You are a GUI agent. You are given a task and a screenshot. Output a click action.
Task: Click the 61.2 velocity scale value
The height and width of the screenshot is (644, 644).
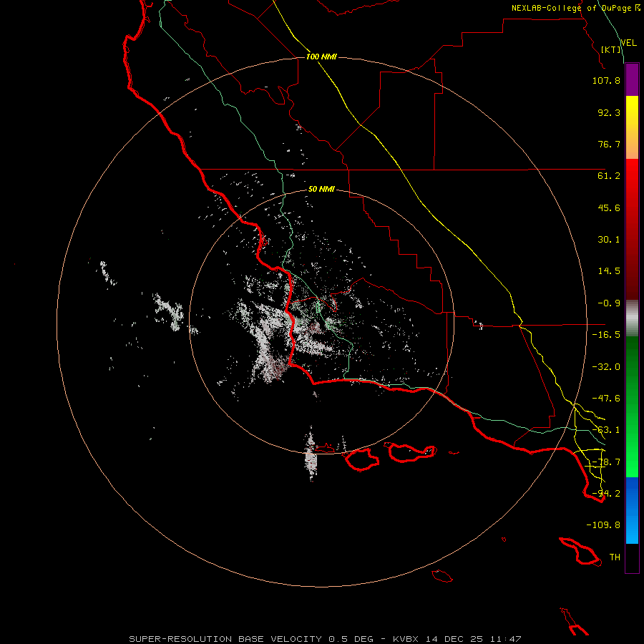tap(609, 176)
